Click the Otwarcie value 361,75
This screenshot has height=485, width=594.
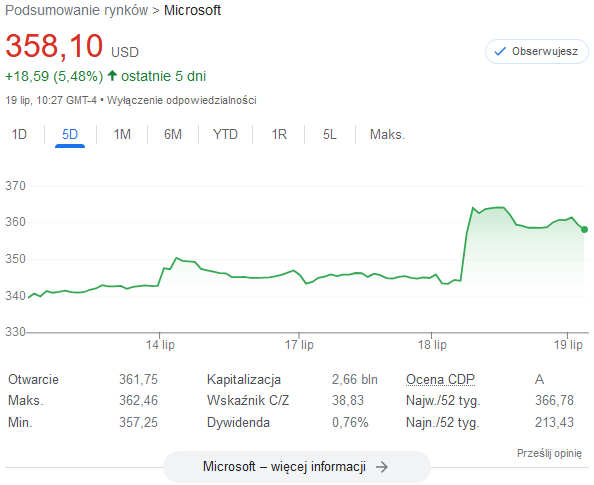[138, 379]
